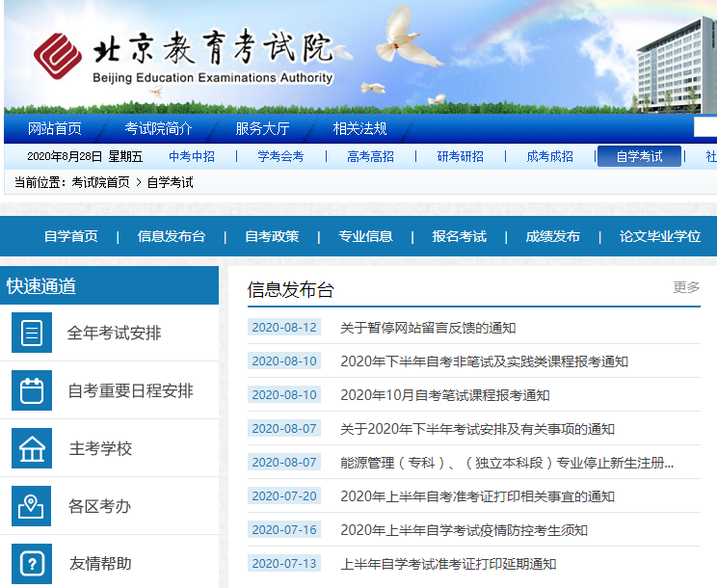Click 更多 next to 信息发布台
The image size is (717, 588).
pos(686,287)
